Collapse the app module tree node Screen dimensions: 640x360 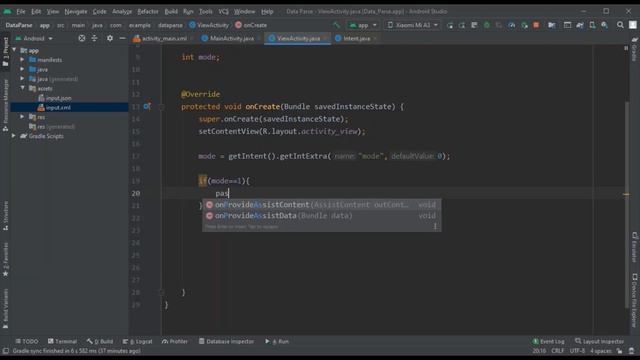point(15,50)
